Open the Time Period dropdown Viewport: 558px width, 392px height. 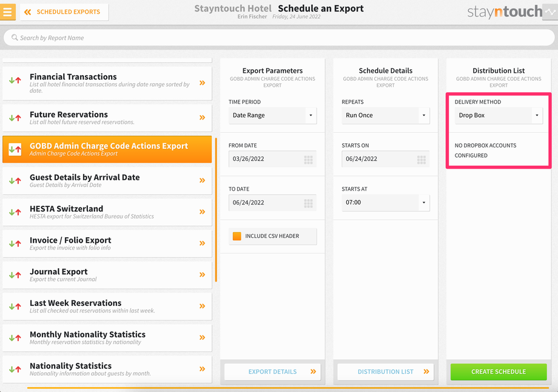click(272, 115)
